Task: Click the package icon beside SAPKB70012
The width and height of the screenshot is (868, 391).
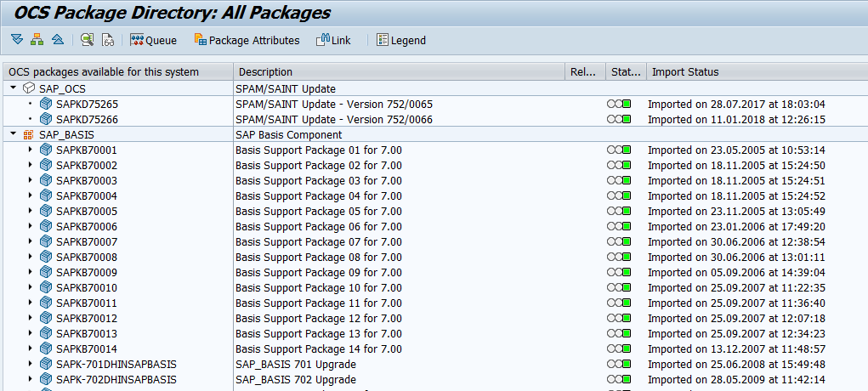Action: click(45, 319)
